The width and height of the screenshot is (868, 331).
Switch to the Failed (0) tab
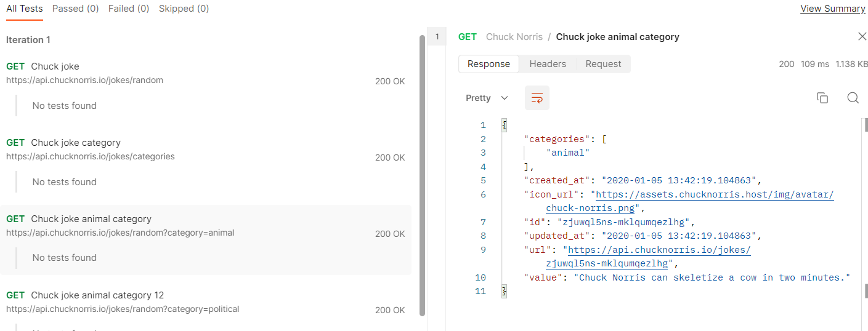[129, 9]
